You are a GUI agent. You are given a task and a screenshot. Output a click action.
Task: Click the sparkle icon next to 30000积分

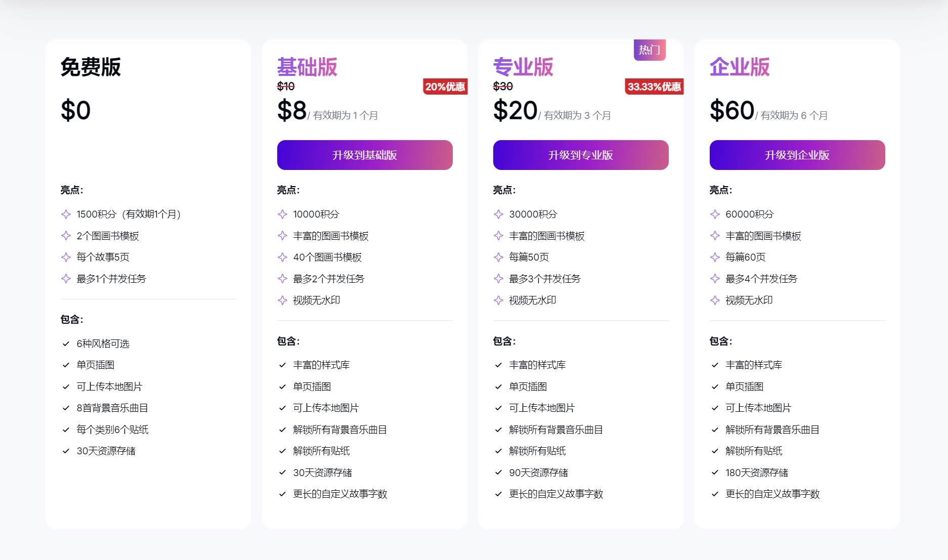[x=498, y=214]
